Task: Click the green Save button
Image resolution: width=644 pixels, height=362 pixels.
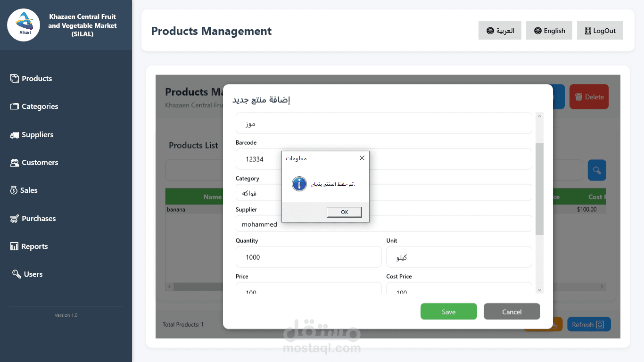Action: pos(448,312)
